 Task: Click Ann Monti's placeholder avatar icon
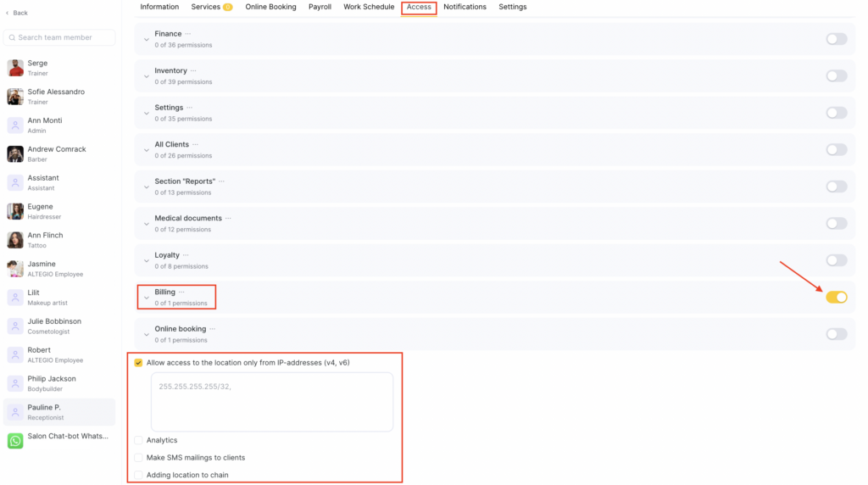[15, 125]
